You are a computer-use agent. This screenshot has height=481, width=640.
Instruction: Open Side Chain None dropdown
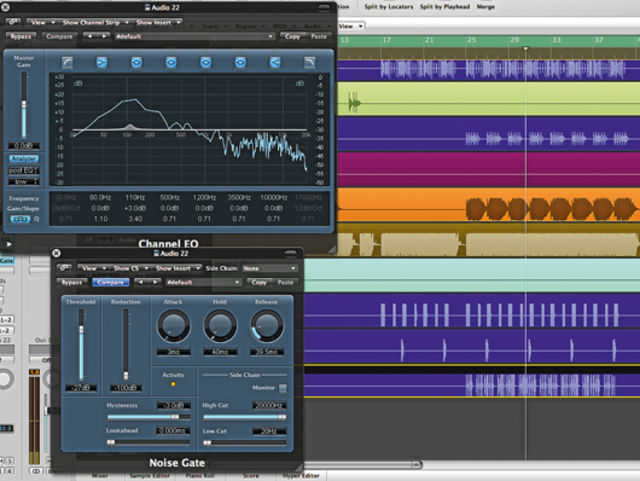[x=269, y=268]
